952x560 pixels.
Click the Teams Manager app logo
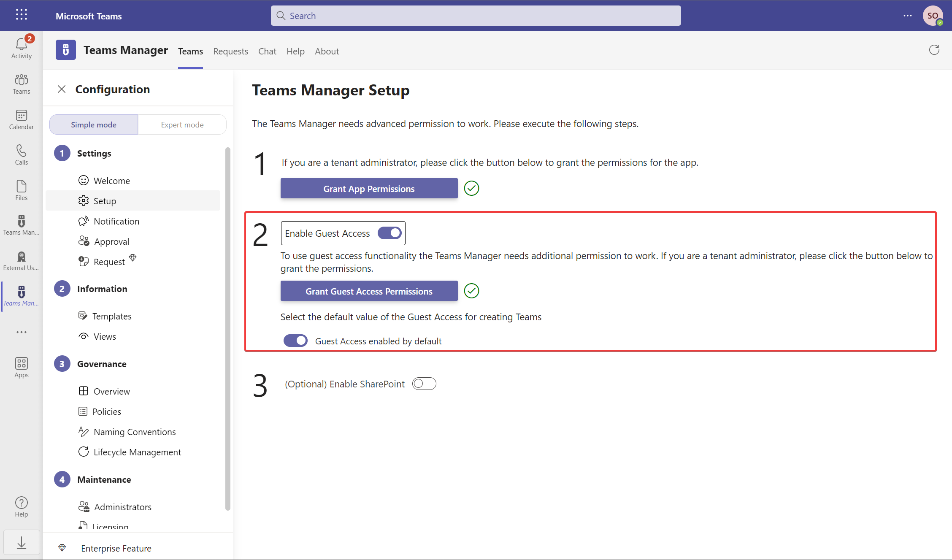pos(66,50)
